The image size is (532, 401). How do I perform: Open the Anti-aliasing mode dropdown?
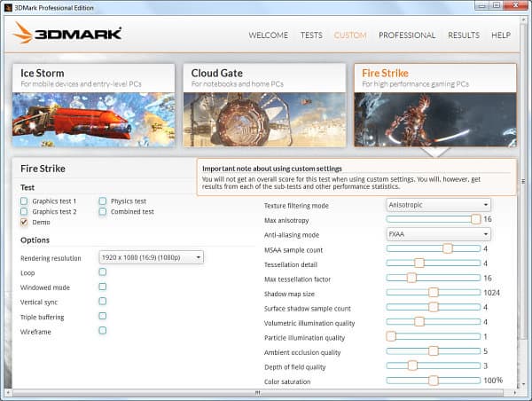[x=438, y=234]
